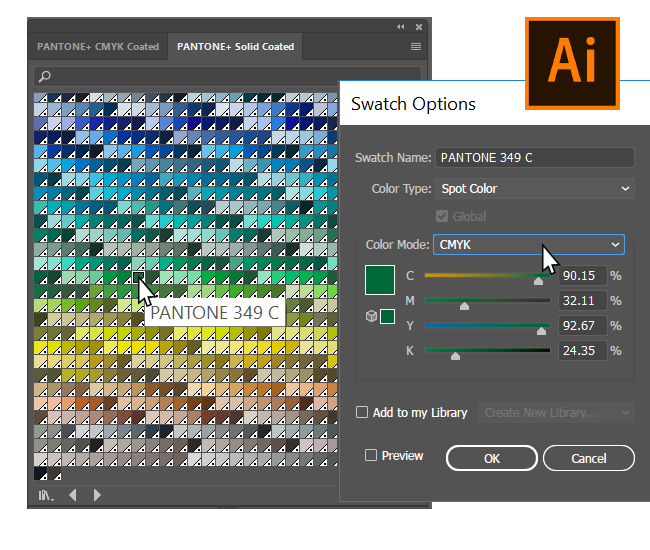650x550 pixels.
Task: Confirm with the OK button
Action: click(492, 458)
